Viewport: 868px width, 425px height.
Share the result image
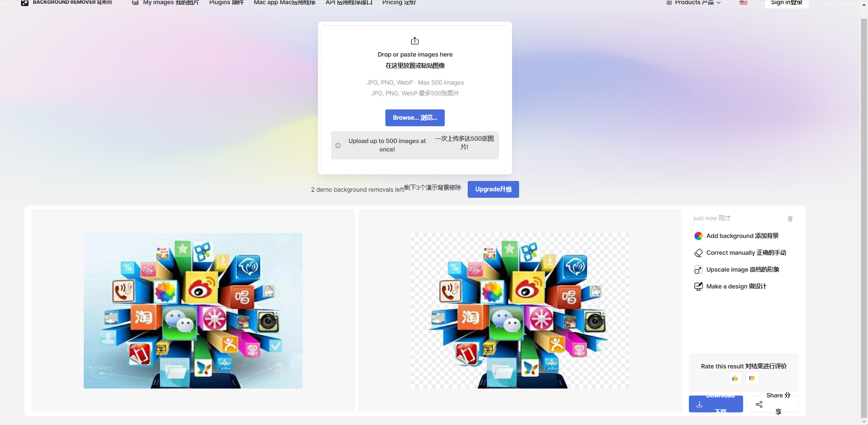coord(773,404)
